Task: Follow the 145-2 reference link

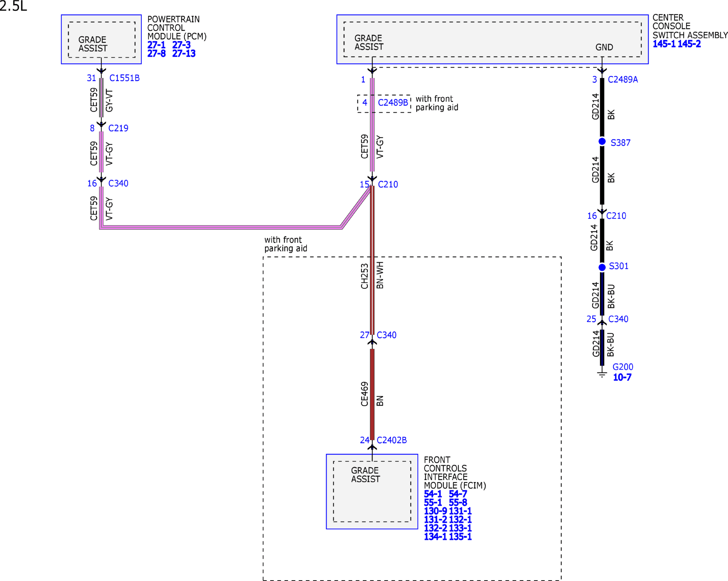Action: [689, 44]
